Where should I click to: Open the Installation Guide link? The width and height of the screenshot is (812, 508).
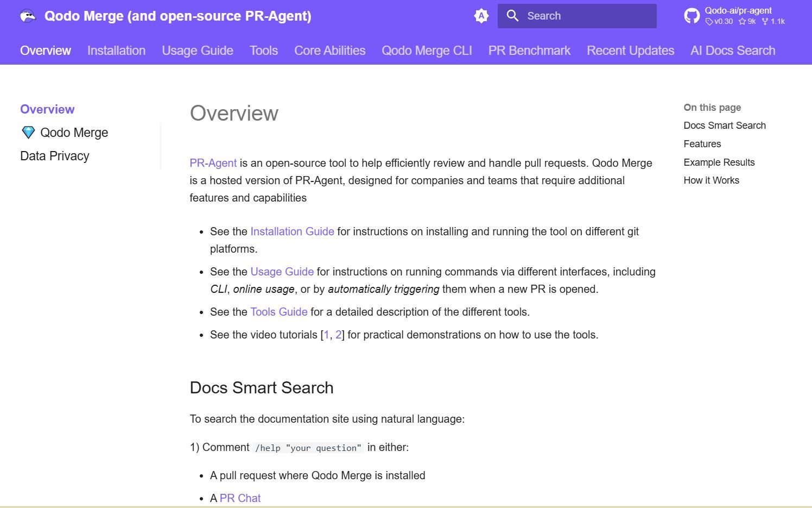292,231
